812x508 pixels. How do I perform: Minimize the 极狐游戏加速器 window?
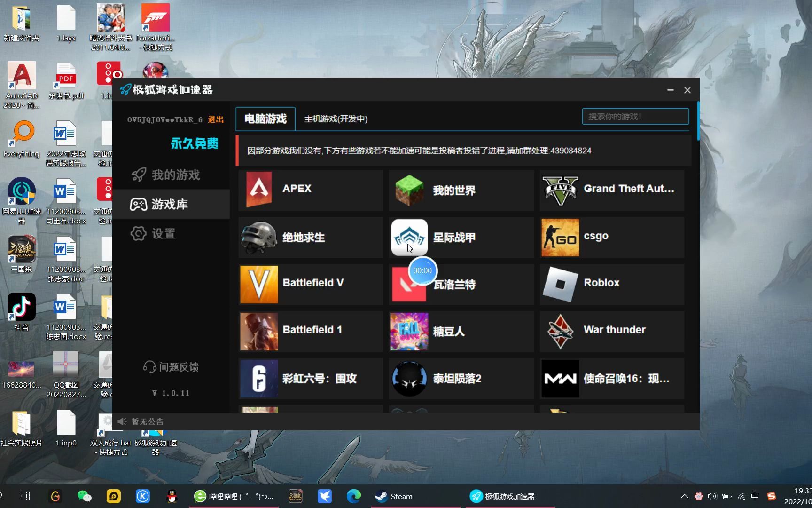[671, 90]
